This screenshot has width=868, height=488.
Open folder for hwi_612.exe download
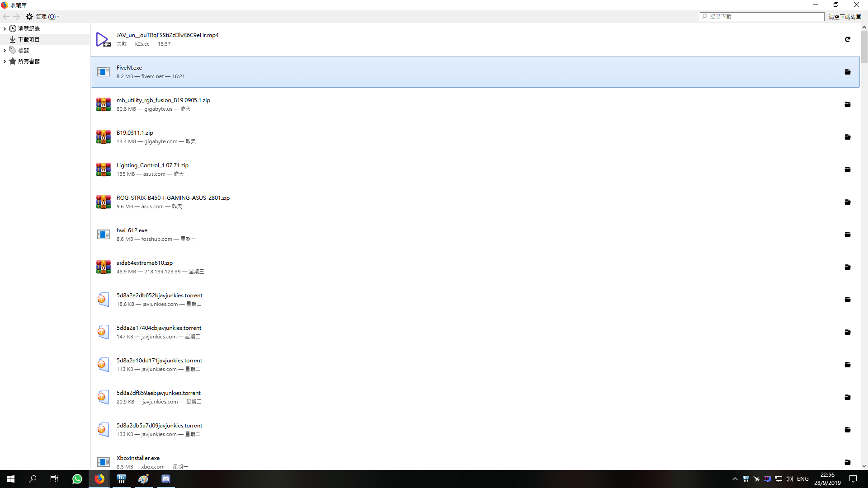pos(848,235)
